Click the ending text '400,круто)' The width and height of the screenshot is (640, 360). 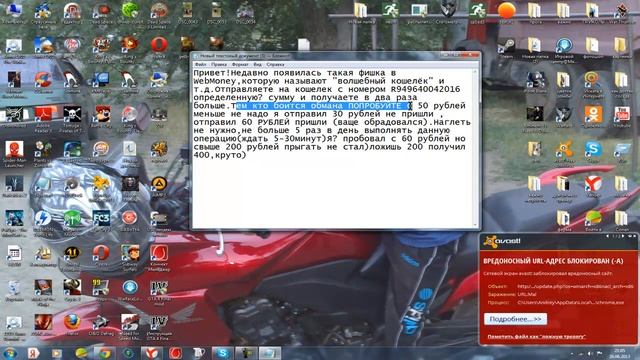(x=220, y=155)
